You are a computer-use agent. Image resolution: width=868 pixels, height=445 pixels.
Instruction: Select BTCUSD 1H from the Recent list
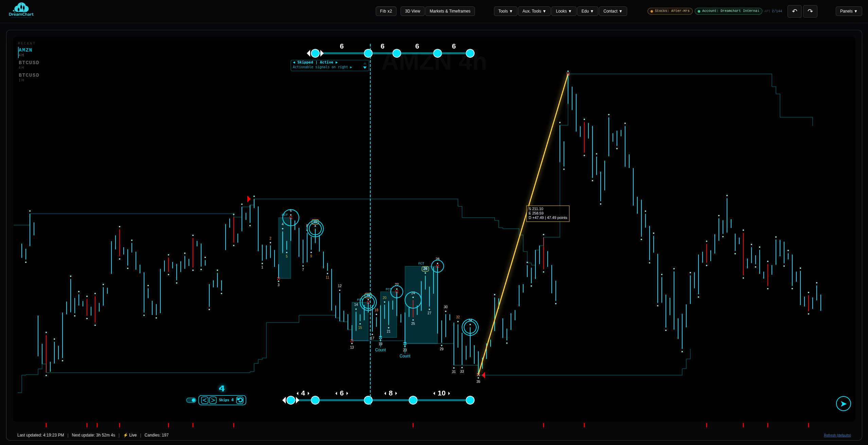(x=29, y=77)
